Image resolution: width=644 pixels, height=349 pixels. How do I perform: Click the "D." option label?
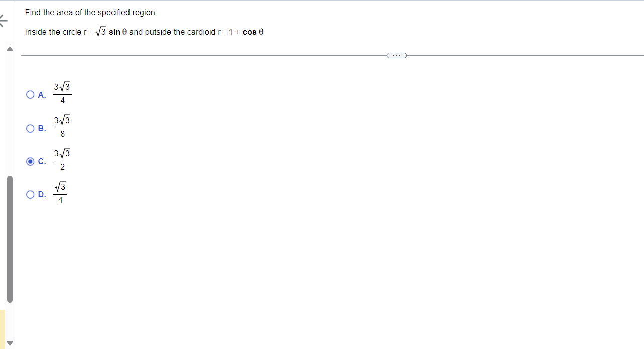click(42, 195)
